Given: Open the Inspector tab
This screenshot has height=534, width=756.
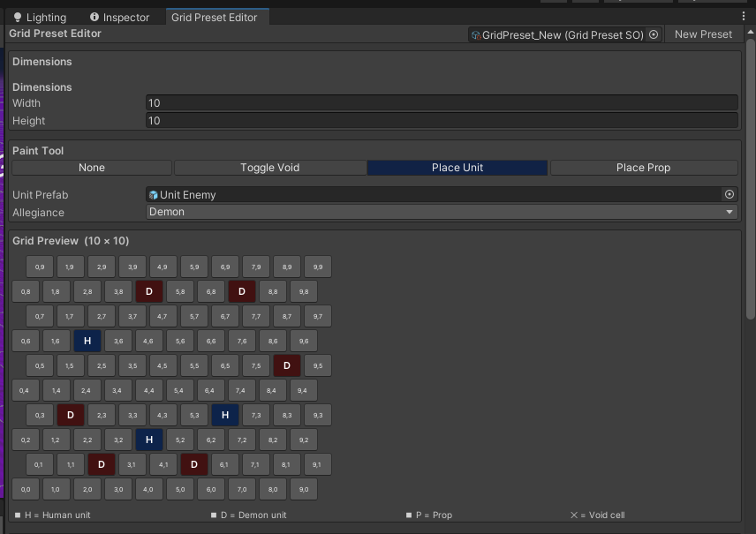Looking at the screenshot, I should point(120,18).
